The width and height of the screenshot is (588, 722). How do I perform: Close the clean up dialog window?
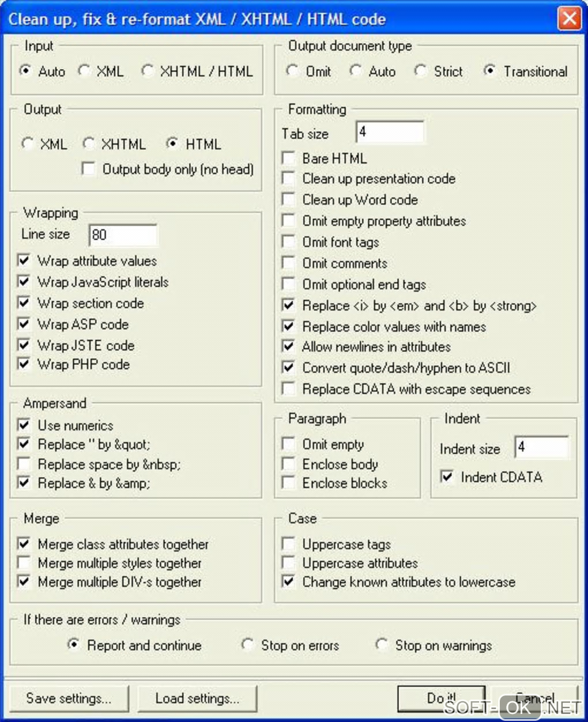[x=569, y=18]
